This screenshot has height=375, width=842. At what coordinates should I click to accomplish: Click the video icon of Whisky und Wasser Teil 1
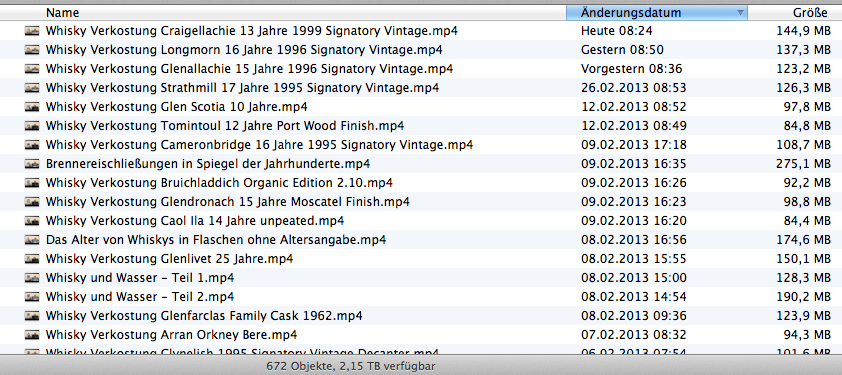click(x=32, y=278)
